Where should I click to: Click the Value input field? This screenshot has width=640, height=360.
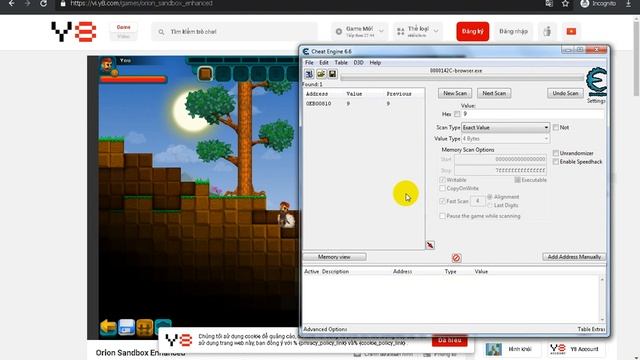point(533,114)
